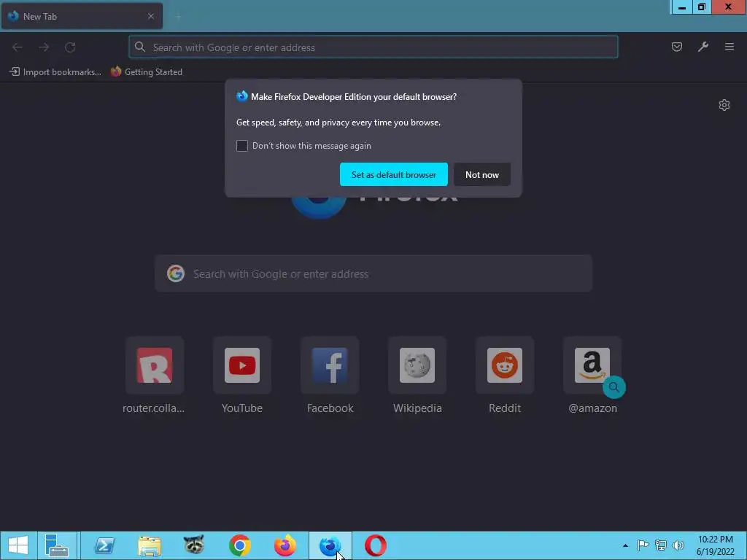Open the @amazon search shortcut tile
Screen dimensions: 747x560
point(592,376)
